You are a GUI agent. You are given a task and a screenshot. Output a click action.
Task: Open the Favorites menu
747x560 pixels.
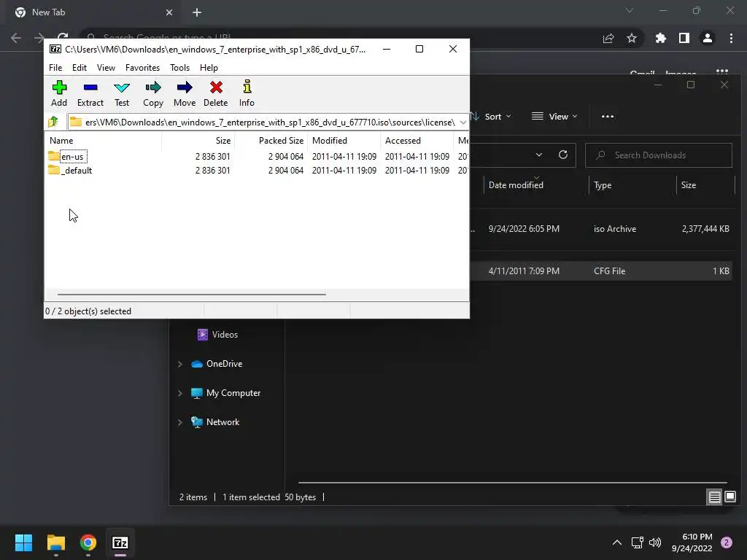(142, 68)
